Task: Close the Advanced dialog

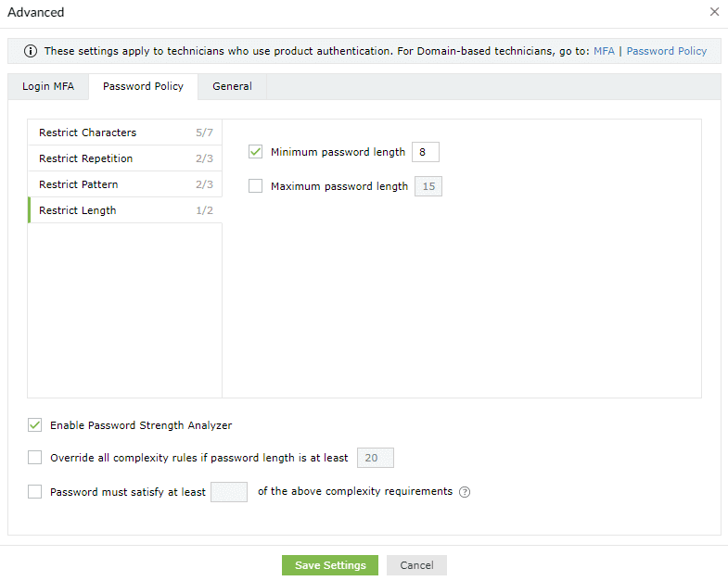Action: (x=714, y=12)
